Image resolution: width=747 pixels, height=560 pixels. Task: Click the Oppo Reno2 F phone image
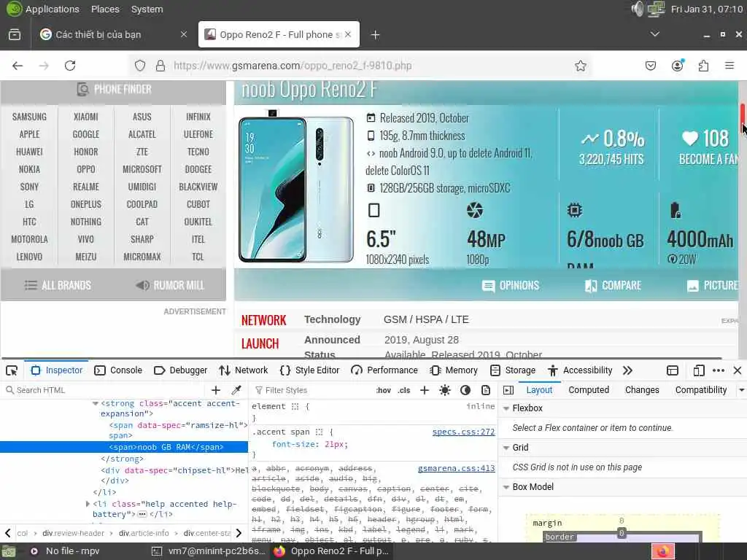coord(296,187)
